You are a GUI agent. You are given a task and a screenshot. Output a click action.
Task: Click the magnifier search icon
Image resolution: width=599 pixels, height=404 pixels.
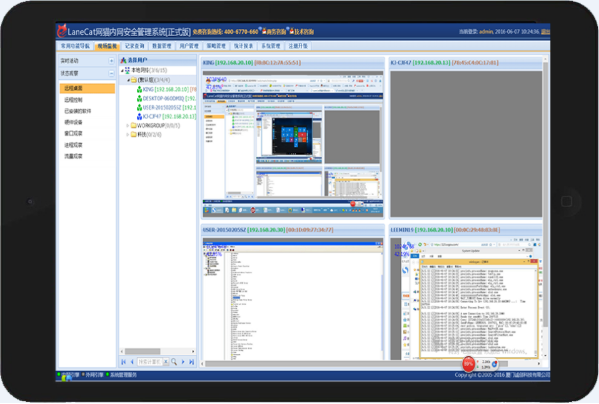pyautogui.click(x=174, y=362)
